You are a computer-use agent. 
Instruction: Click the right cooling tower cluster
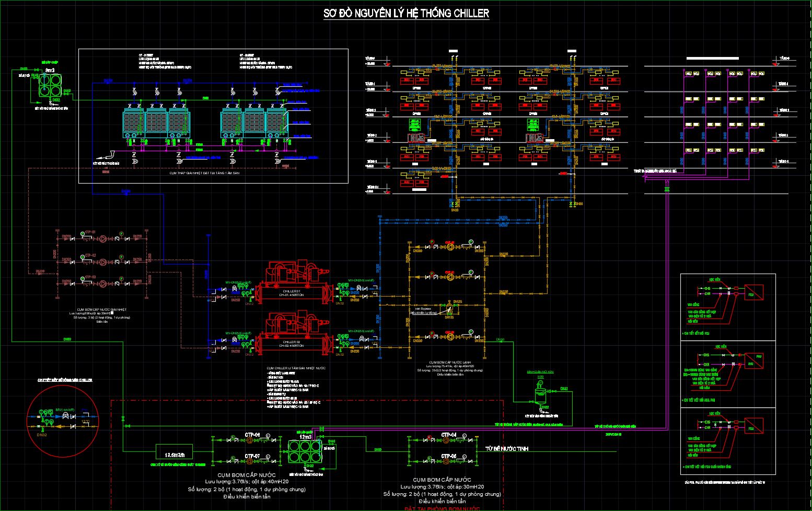254,123
